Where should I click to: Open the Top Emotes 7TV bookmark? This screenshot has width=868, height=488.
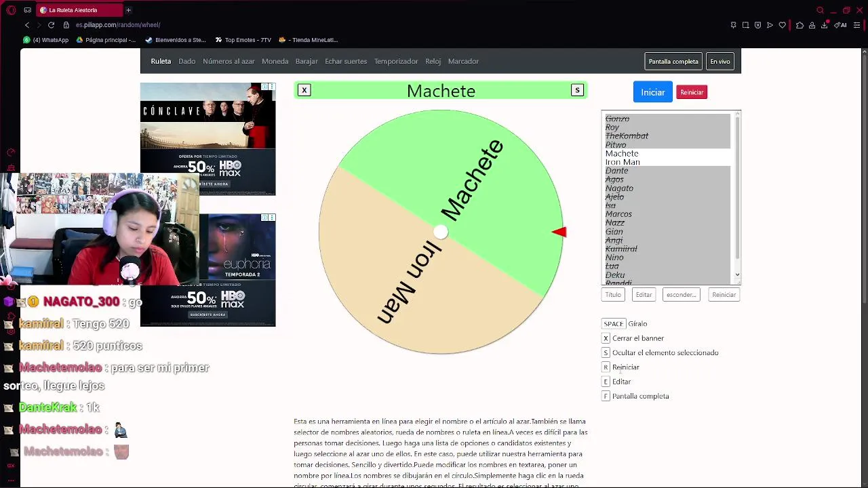pyautogui.click(x=243, y=40)
